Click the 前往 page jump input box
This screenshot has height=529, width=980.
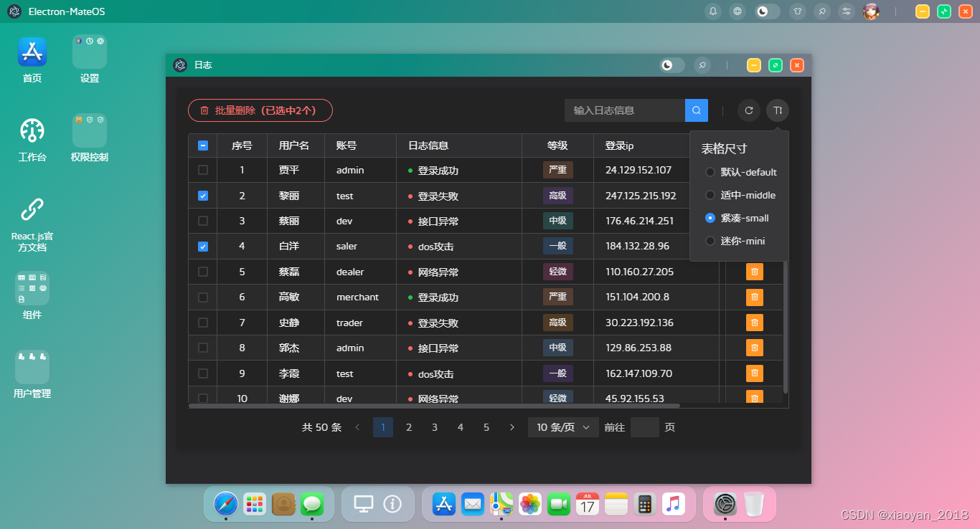coord(644,427)
